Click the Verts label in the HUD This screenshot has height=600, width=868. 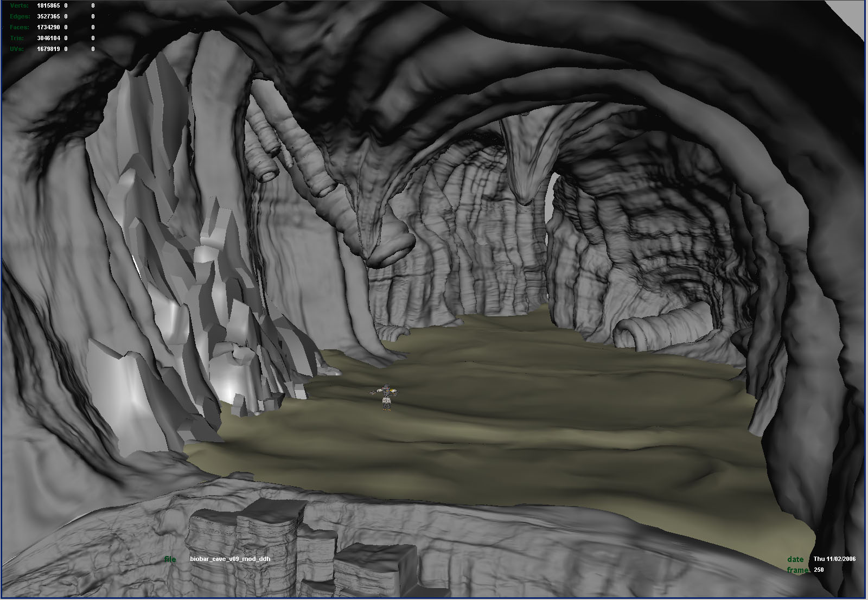[20, 5]
